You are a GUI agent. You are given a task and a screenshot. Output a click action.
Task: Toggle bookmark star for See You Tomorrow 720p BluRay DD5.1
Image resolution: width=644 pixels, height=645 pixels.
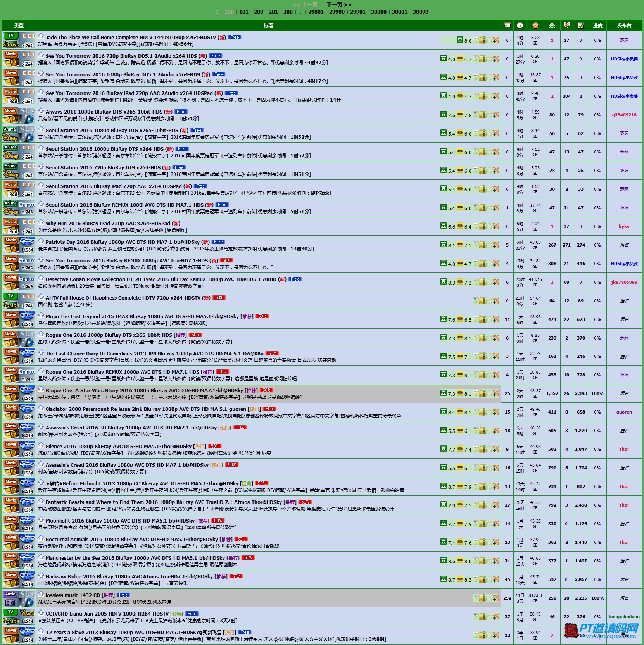[x=489, y=59]
